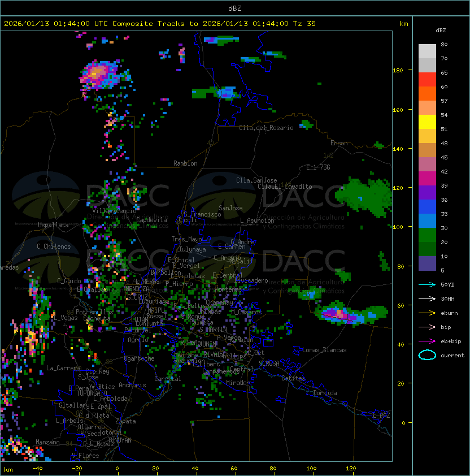Select the slate purple 10 dBZ swatch
The width and height of the screenshot is (470, 476).
[427, 263]
